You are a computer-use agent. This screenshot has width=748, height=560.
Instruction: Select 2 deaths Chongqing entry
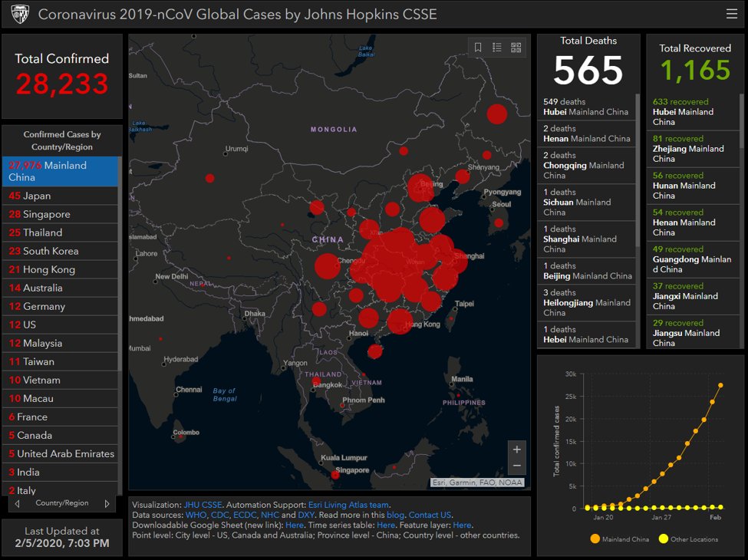(x=586, y=165)
